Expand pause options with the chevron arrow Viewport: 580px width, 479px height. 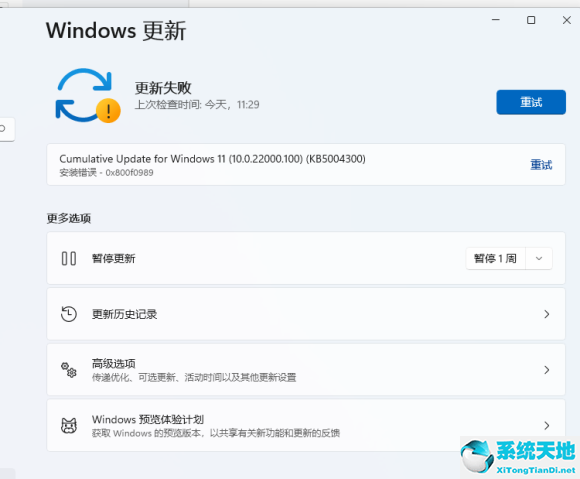click(539, 258)
